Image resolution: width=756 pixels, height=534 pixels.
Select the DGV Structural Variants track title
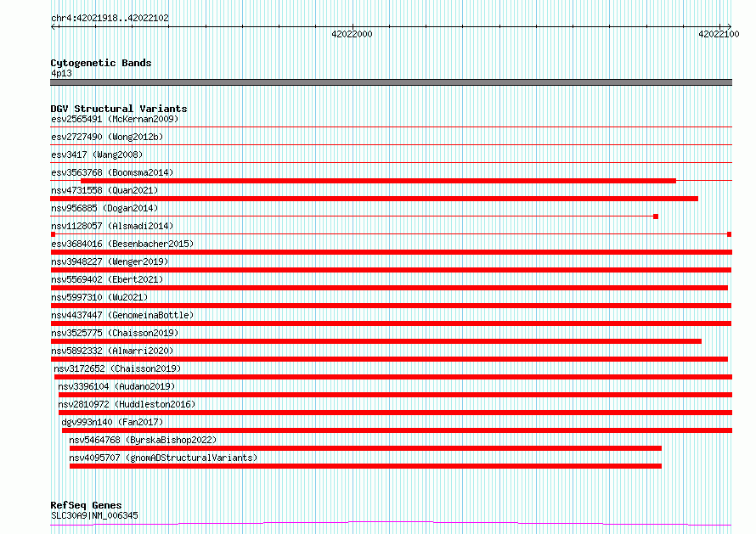pyautogui.click(x=119, y=109)
